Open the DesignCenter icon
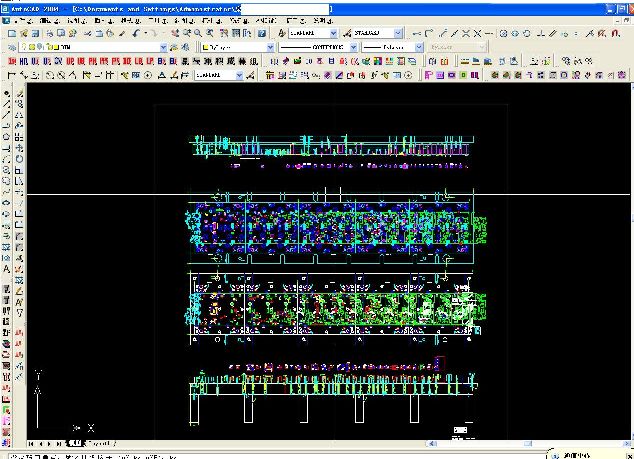This screenshot has height=459, width=634. [236, 34]
